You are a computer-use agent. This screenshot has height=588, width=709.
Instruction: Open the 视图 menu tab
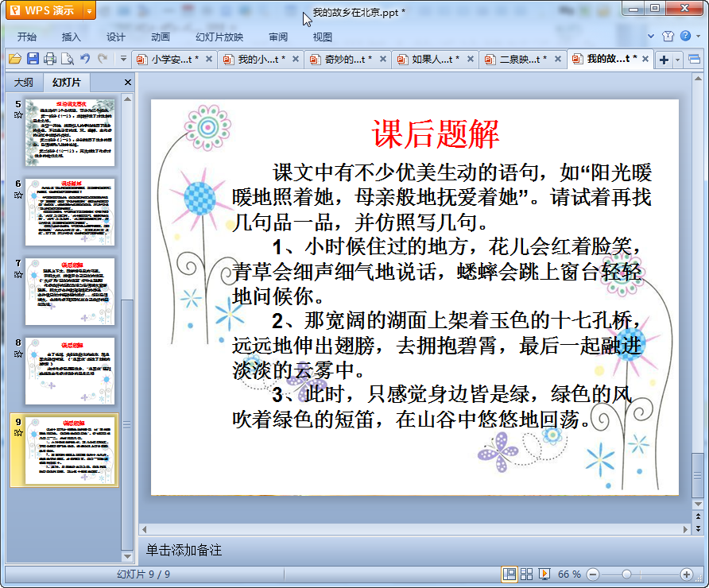pyautogui.click(x=323, y=37)
